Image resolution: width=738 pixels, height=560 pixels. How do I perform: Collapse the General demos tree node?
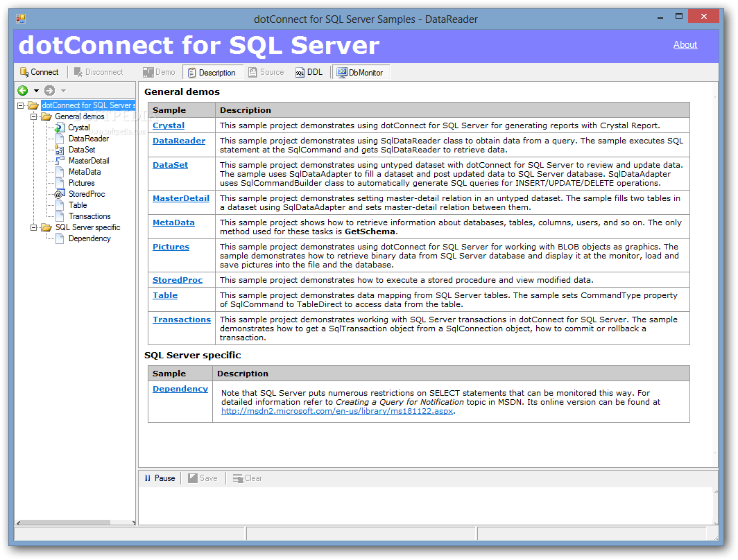(x=33, y=116)
